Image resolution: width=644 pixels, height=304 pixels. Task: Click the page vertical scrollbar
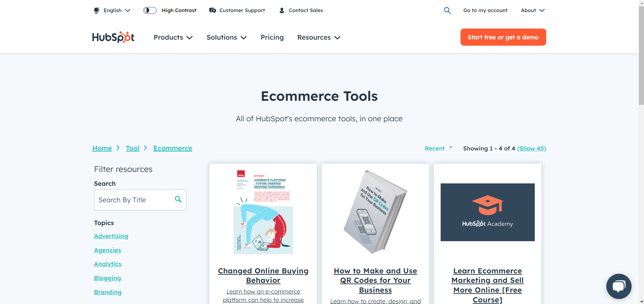click(641, 55)
